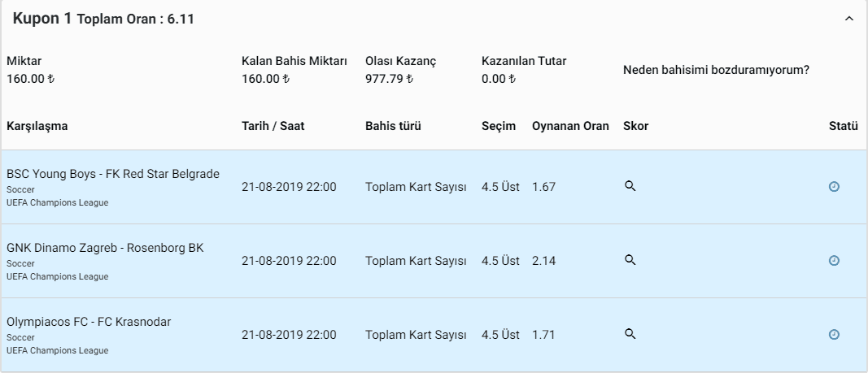
Task: Open score search for Dinamo Zagreb match
Action: tap(630, 260)
